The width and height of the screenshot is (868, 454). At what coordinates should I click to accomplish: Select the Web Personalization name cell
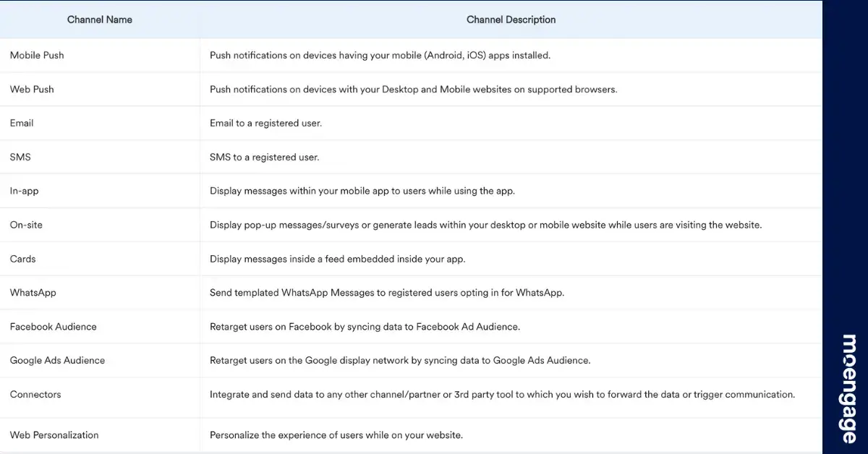pos(100,435)
